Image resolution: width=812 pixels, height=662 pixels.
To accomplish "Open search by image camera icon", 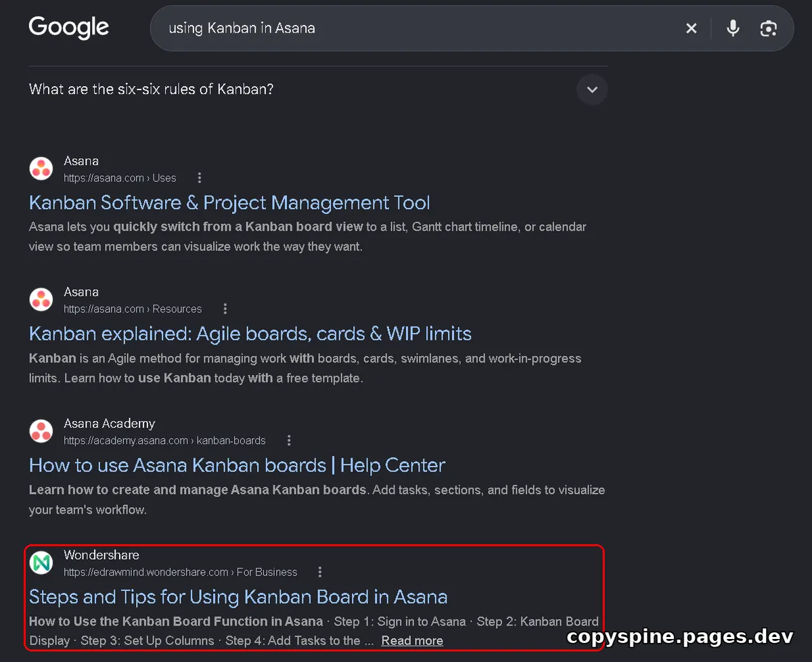I will tap(768, 28).
